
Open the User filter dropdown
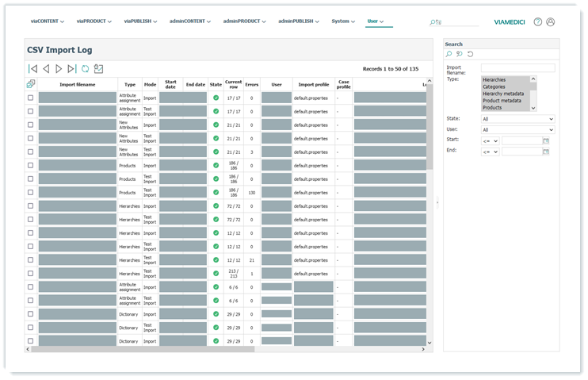(x=517, y=129)
